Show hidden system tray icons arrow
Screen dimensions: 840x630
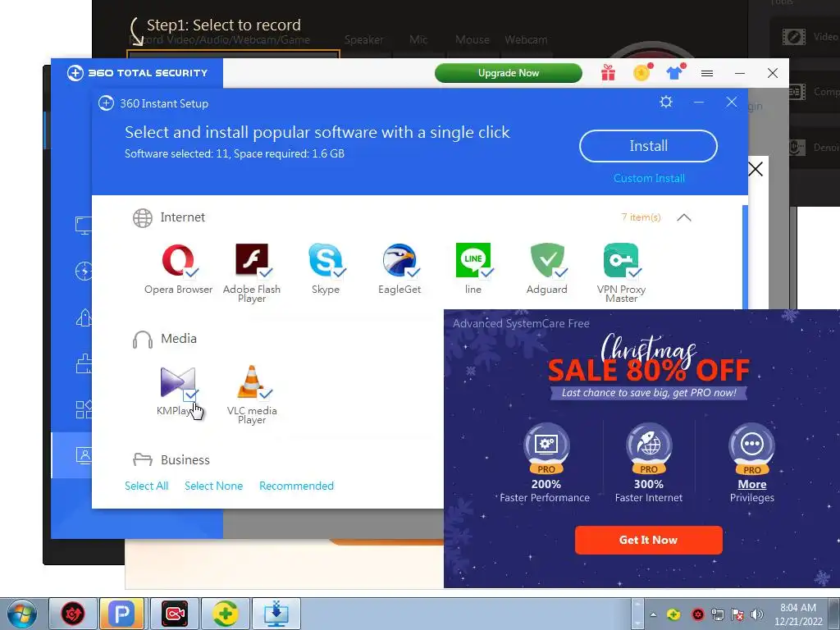pyautogui.click(x=653, y=614)
